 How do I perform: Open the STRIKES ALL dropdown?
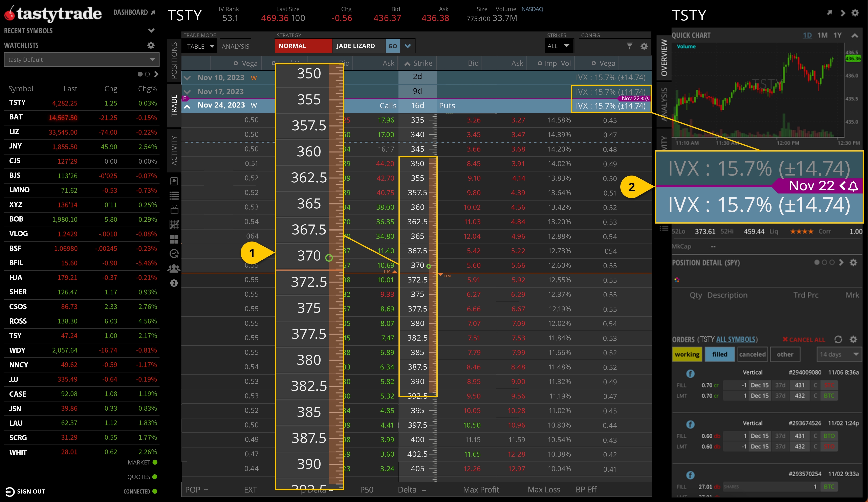coord(559,46)
